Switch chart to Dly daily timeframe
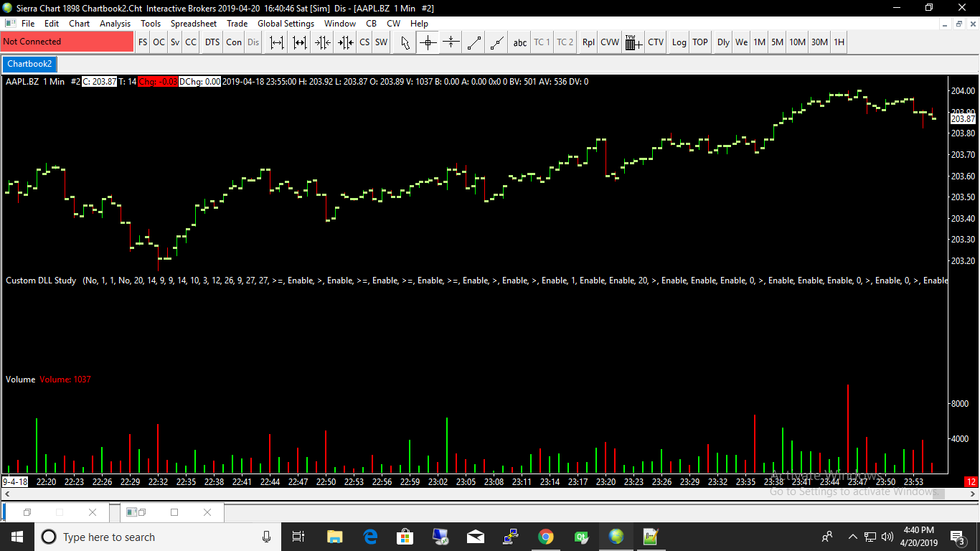Image resolution: width=980 pixels, height=551 pixels. tap(723, 42)
